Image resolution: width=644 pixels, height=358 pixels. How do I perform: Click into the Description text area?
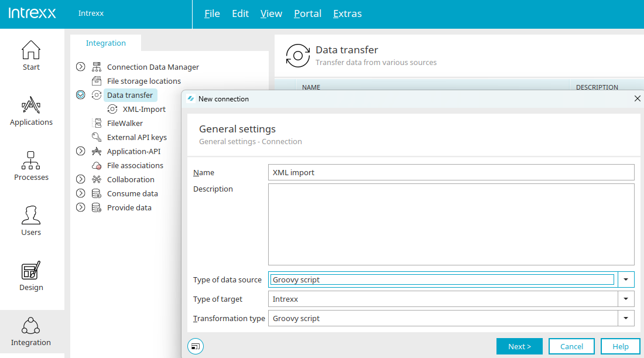click(451, 224)
